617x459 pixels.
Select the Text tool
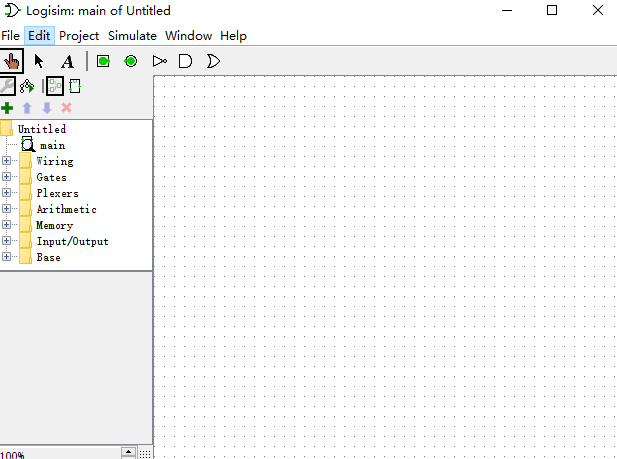[67, 62]
